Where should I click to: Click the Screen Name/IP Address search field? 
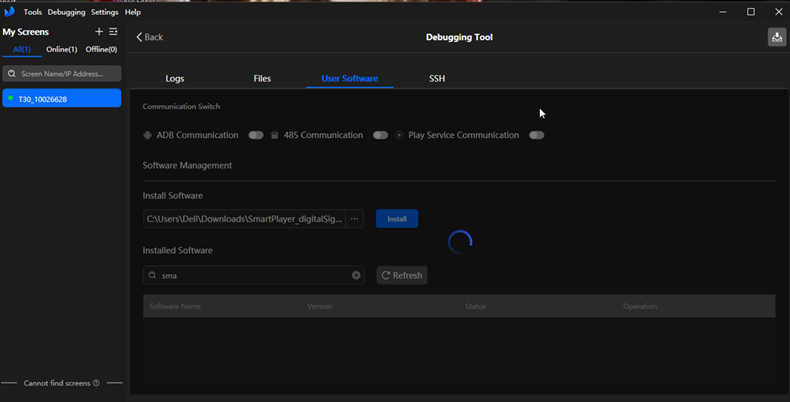pos(62,74)
